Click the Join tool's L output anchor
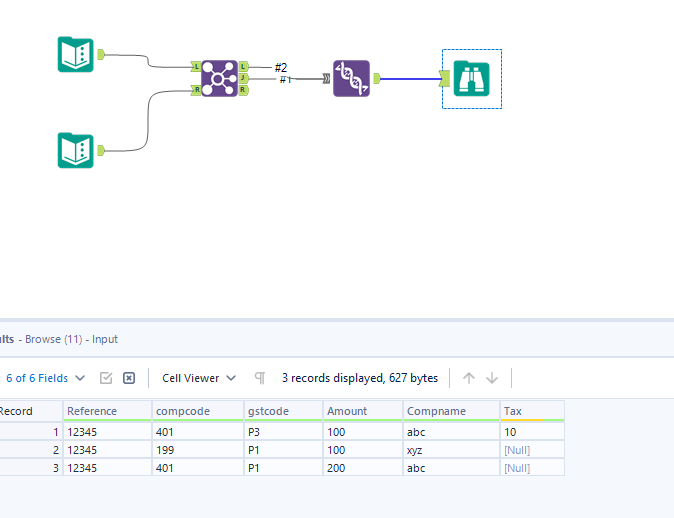The height and width of the screenshot is (518, 674). tap(244, 66)
